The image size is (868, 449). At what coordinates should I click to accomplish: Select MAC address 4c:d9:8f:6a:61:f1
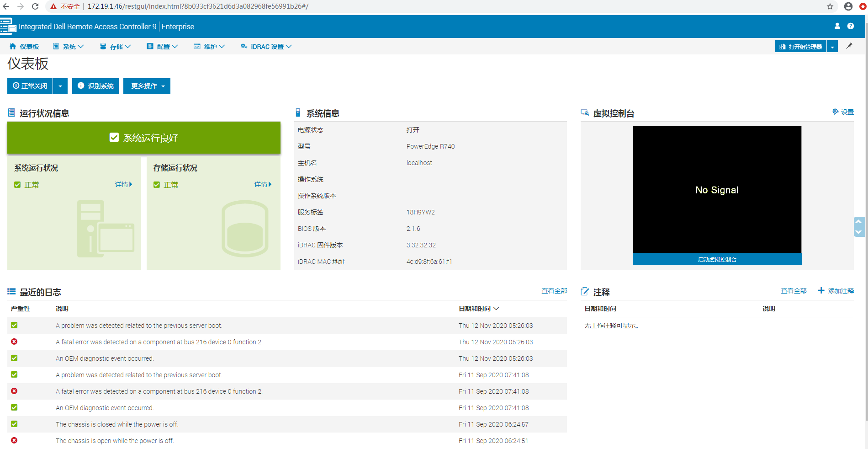pyautogui.click(x=429, y=262)
